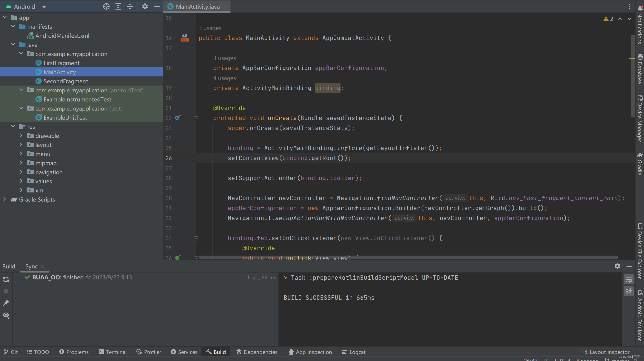The image size is (644, 361).
Task: Open the Database tool window
Action: pos(640,69)
